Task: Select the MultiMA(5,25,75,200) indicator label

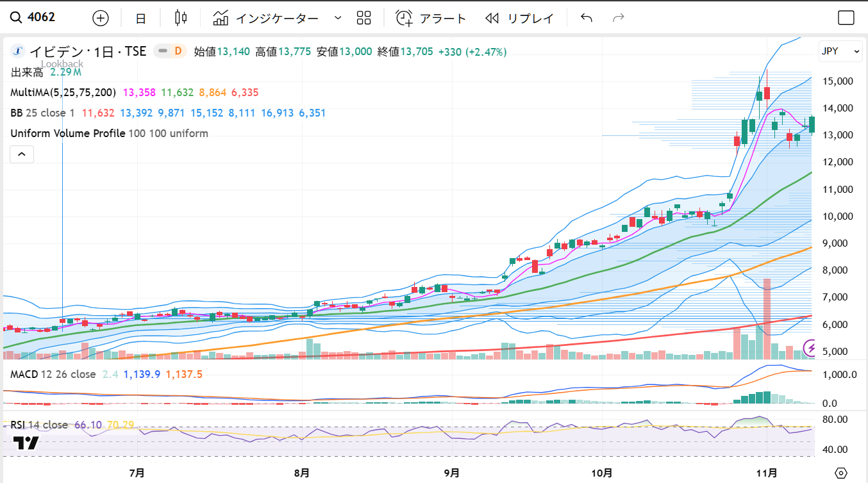Action: click(x=64, y=92)
